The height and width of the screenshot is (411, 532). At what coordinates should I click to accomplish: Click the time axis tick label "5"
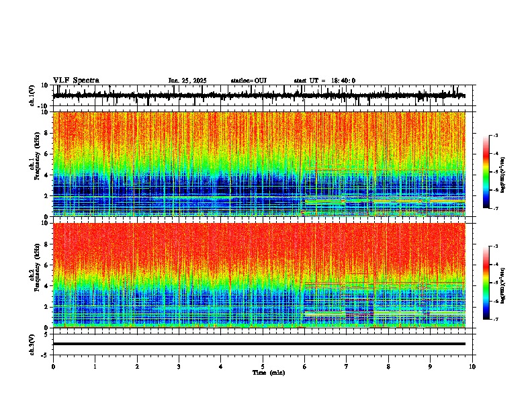[263, 367]
